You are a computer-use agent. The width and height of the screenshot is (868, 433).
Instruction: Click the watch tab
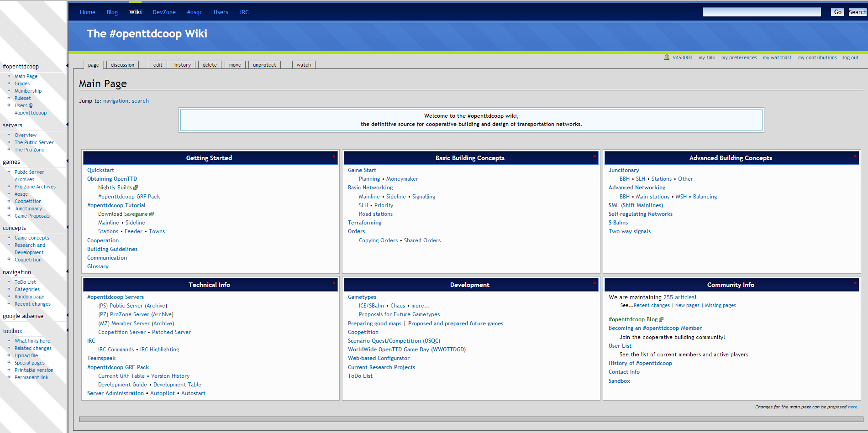[304, 65]
